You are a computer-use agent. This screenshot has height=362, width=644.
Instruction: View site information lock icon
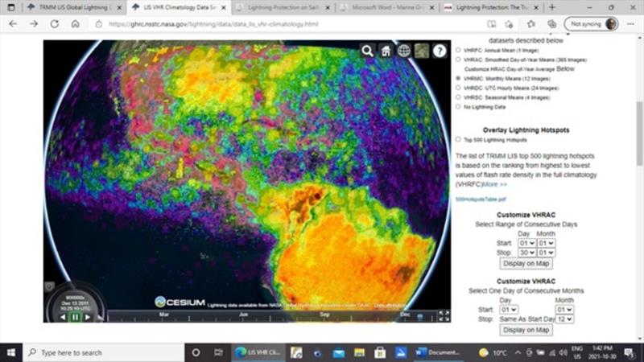pos(98,24)
